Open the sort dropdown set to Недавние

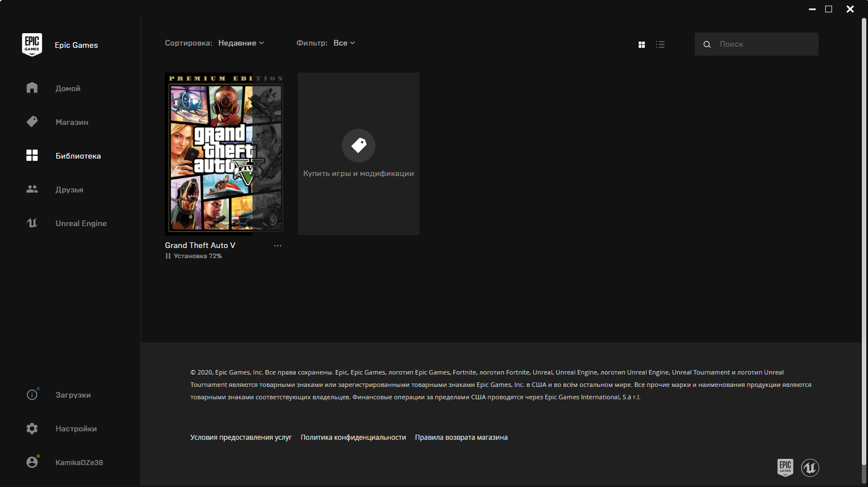[241, 43]
